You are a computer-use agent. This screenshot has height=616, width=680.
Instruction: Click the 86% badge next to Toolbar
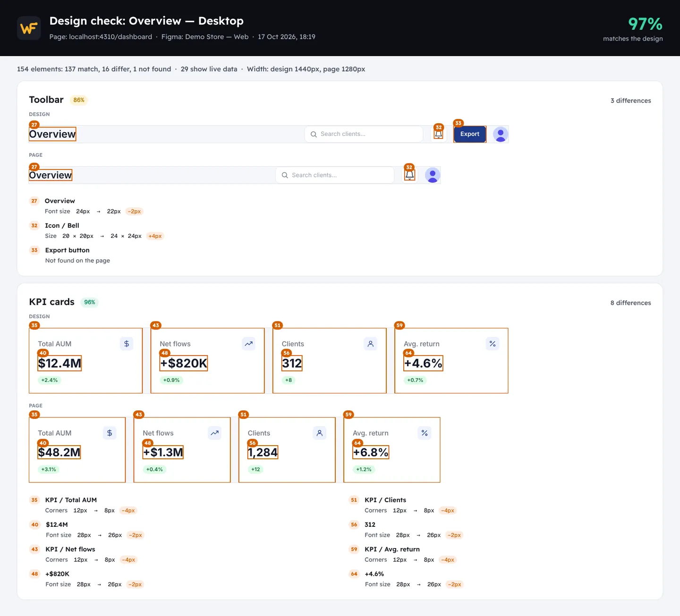pos(79,100)
